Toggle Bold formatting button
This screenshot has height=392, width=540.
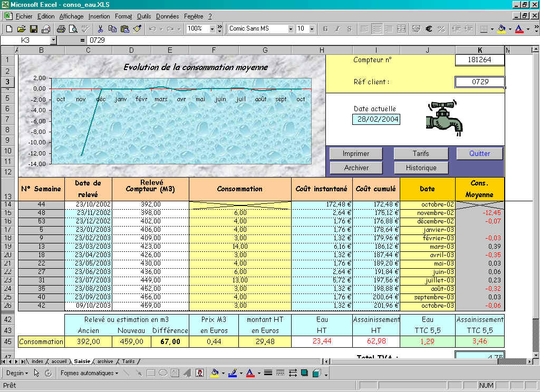pos(325,29)
